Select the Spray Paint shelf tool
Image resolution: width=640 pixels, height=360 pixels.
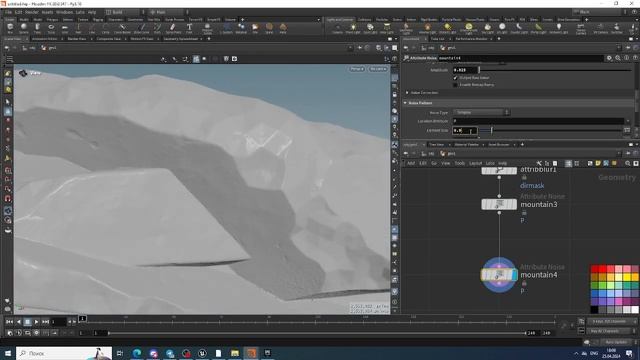pos(173,28)
